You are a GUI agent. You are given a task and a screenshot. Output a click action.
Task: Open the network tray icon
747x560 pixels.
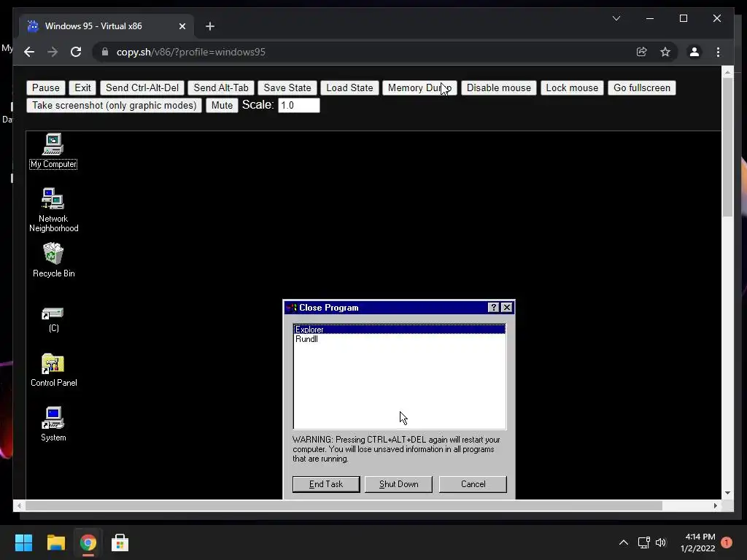point(643,542)
